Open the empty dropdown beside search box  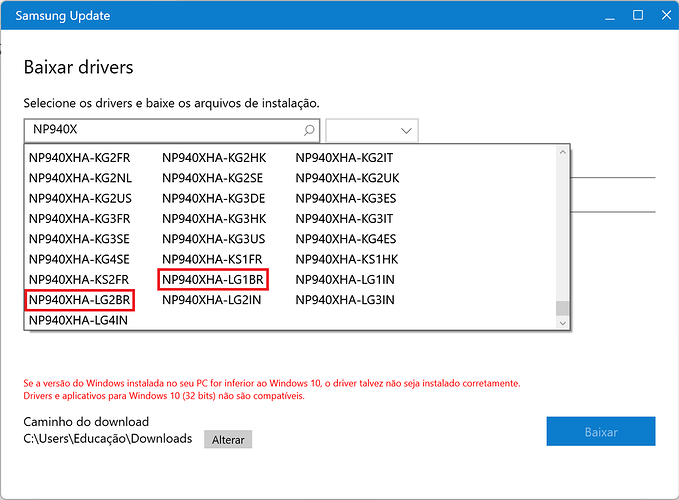(x=372, y=130)
